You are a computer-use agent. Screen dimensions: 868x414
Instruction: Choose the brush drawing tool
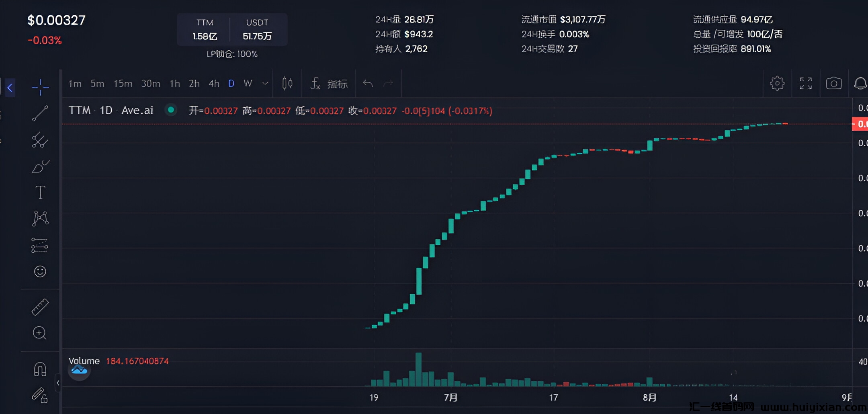click(x=40, y=166)
